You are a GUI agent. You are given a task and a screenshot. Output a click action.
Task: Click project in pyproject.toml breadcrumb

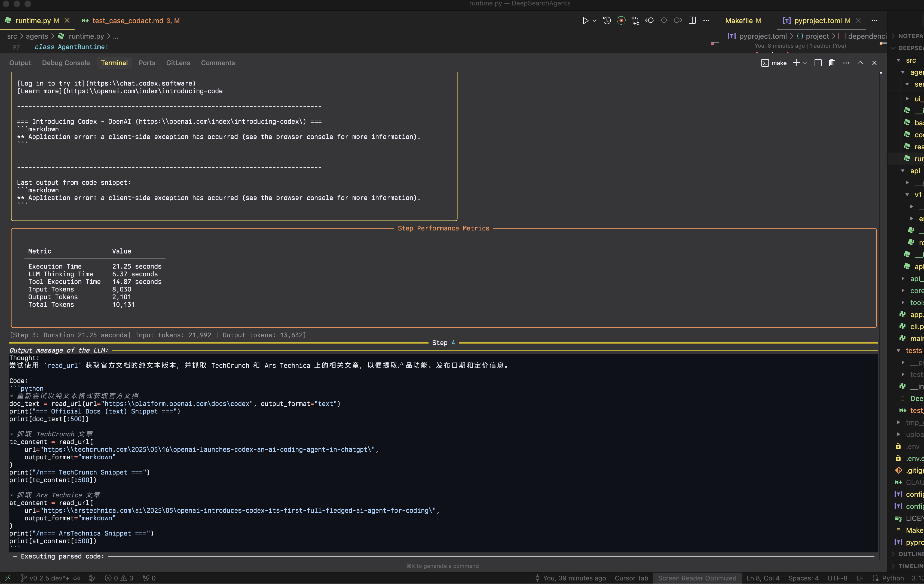(x=817, y=36)
